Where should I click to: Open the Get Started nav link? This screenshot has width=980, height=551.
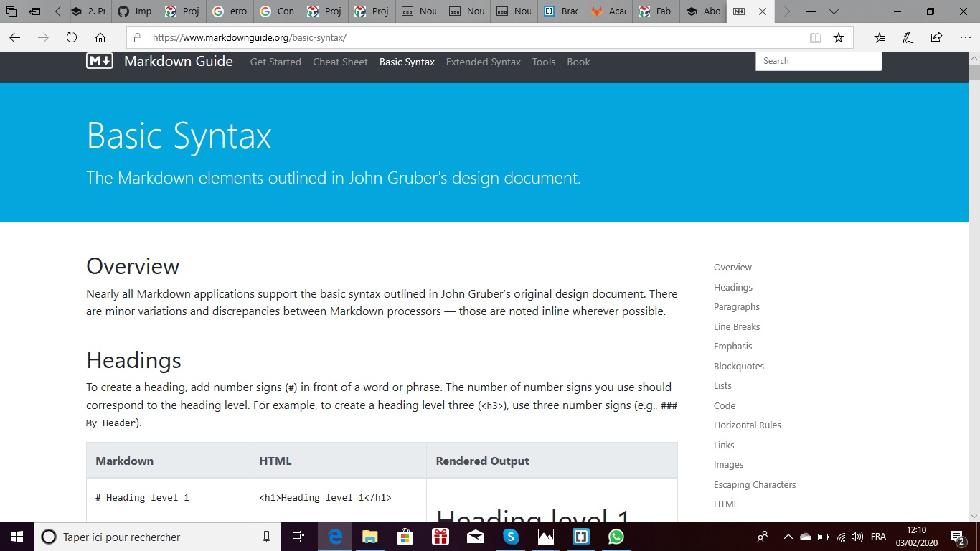(x=275, y=62)
